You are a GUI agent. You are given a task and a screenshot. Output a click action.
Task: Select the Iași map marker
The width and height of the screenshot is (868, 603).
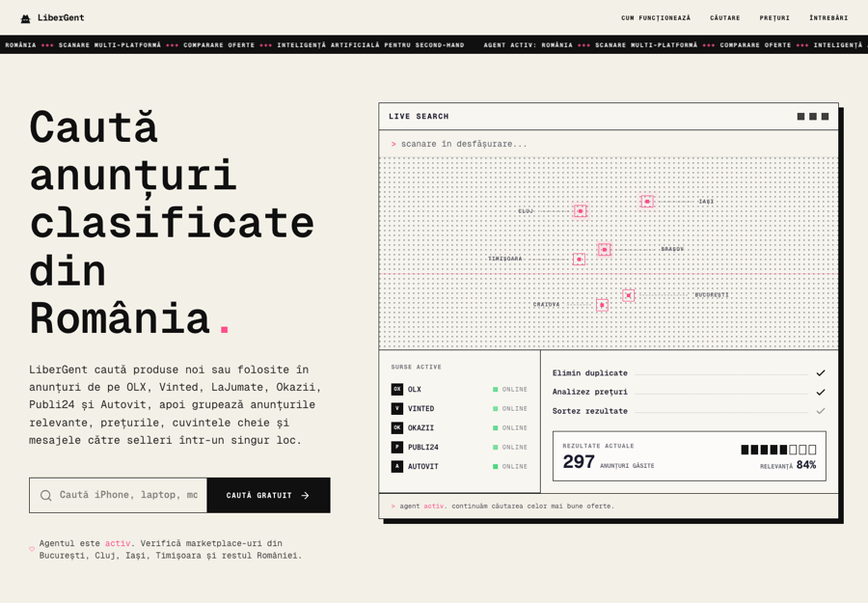647,202
